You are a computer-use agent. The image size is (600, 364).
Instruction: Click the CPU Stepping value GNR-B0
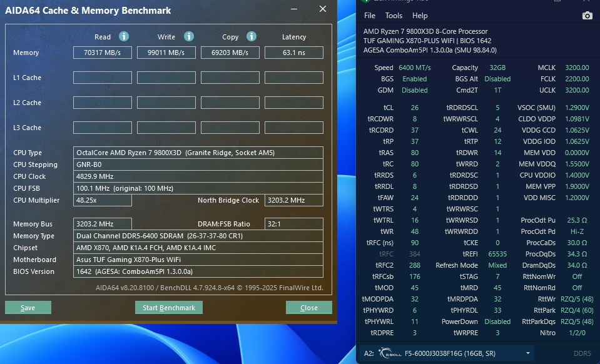coord(198,164)
